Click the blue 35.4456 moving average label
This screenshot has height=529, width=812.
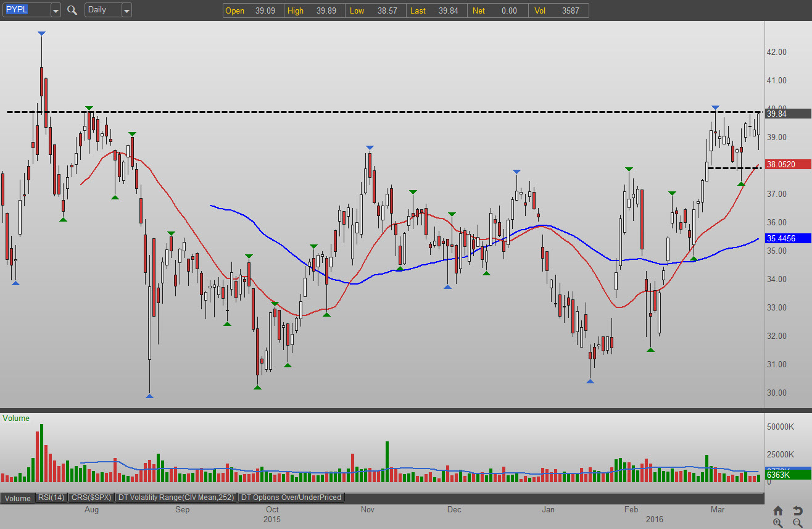(788, 238)
